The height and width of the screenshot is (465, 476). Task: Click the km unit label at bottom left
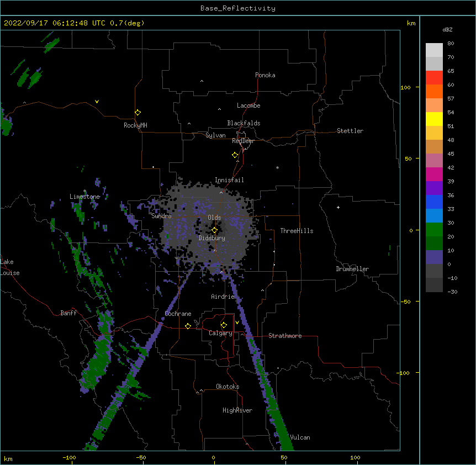tap(8, 458)
